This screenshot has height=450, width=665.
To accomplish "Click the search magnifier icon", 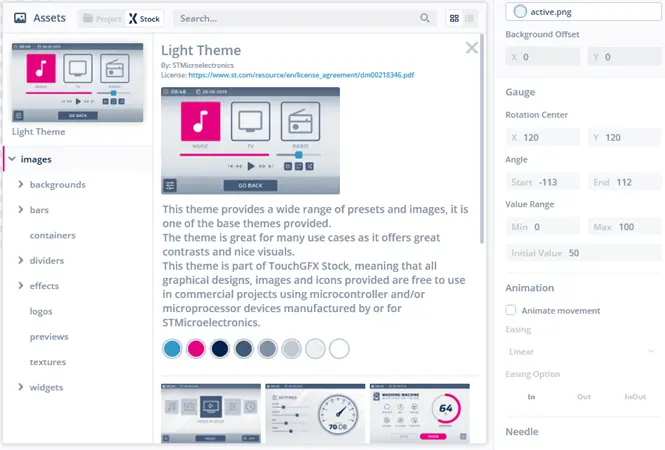I will click(425, 18).
